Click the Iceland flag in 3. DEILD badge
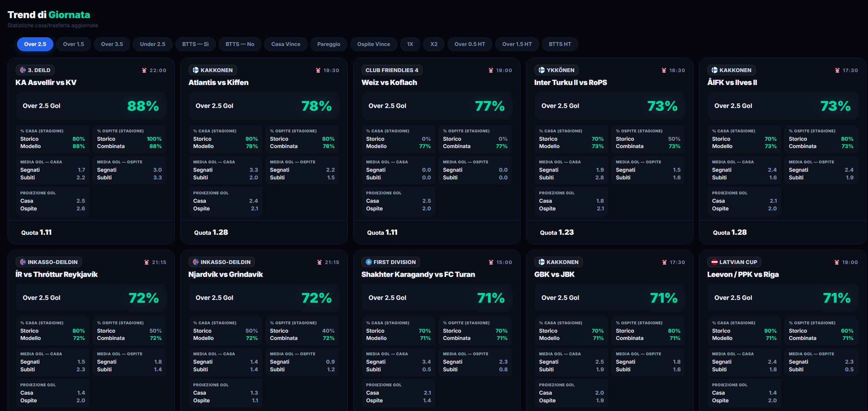This screenshot has width=868, height=411. coord(23,70)
